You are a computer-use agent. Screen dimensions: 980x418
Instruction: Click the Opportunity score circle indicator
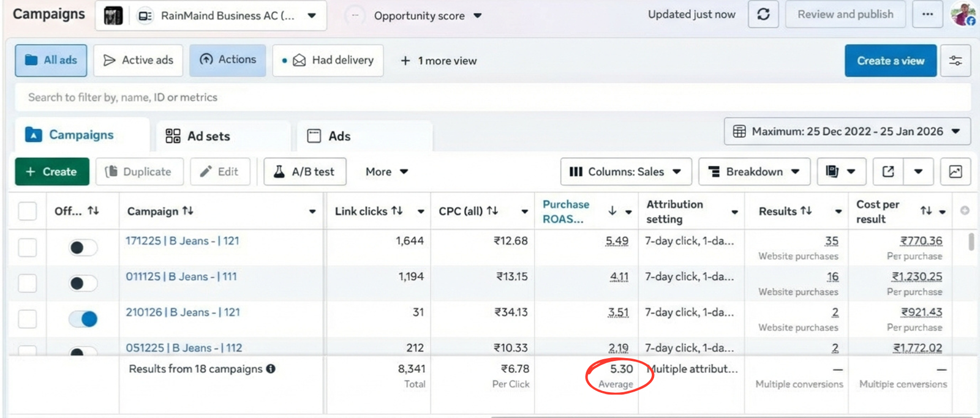tap(355, 15)
